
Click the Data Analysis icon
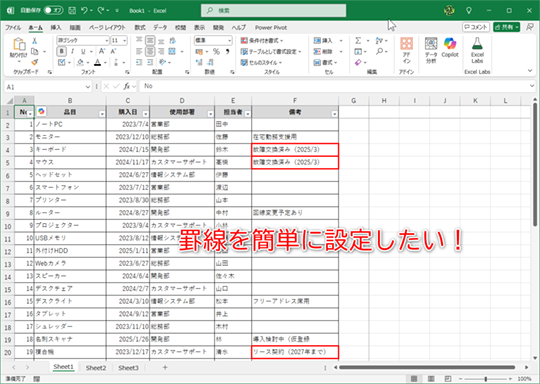pos(430,50)
